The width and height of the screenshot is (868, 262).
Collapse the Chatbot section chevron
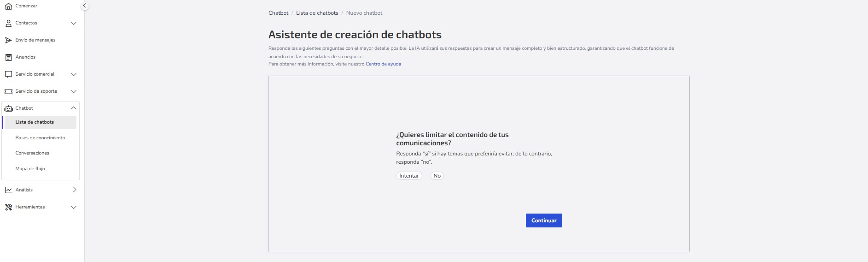pyautogui.click(x=73, y=108)
